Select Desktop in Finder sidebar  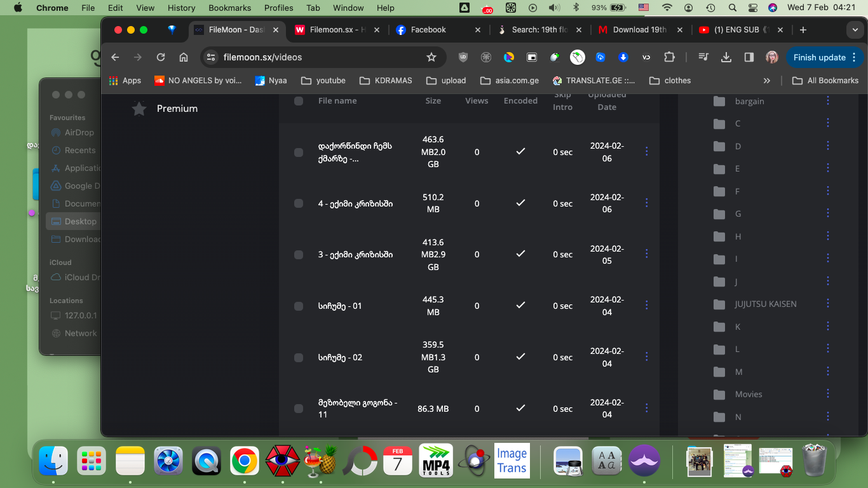point(74,221)
